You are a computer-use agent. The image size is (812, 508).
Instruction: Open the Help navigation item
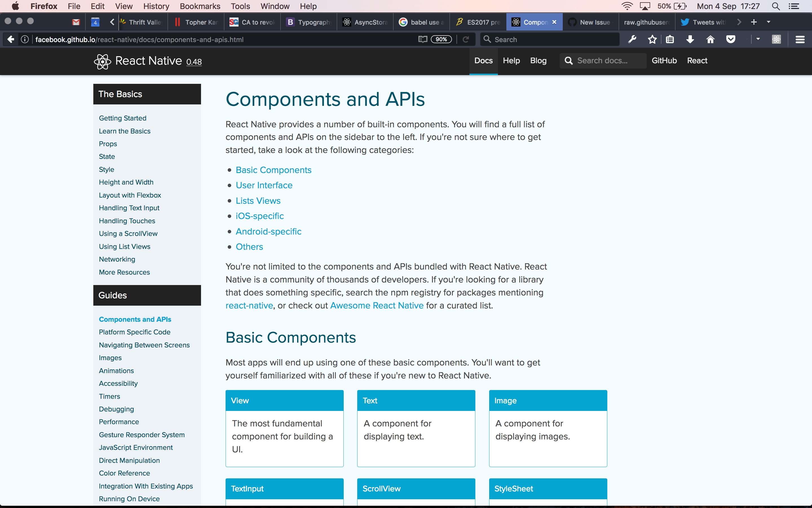tap(511, 60)
